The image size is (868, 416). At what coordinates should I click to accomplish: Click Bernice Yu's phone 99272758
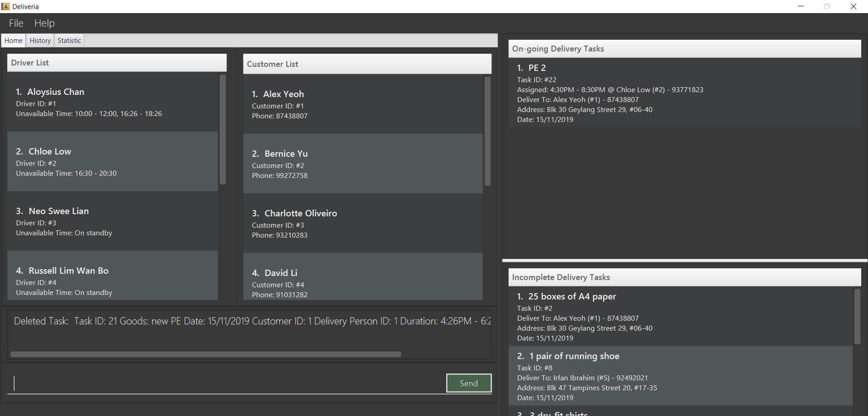pyautogui.click(x=279, y=176)
